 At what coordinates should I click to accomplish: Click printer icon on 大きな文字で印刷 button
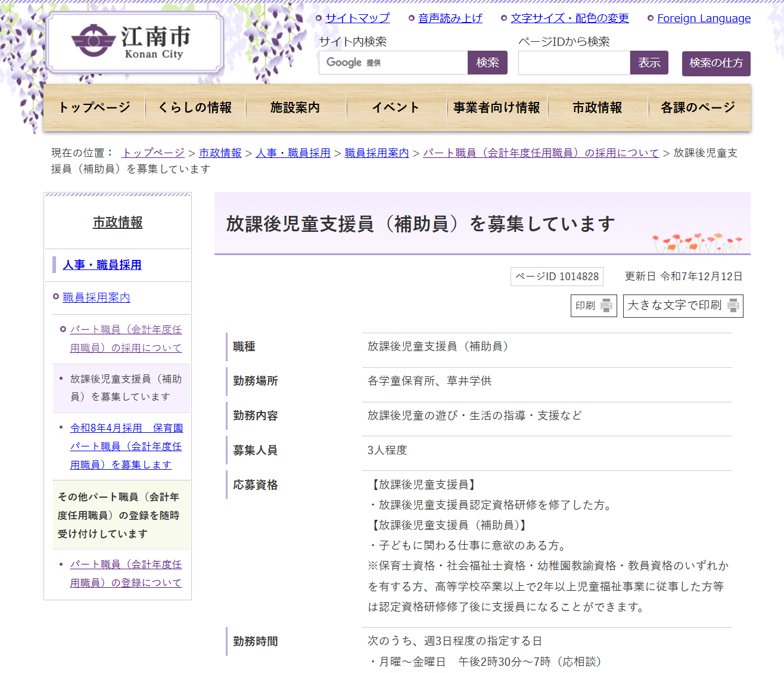point(733,306)
